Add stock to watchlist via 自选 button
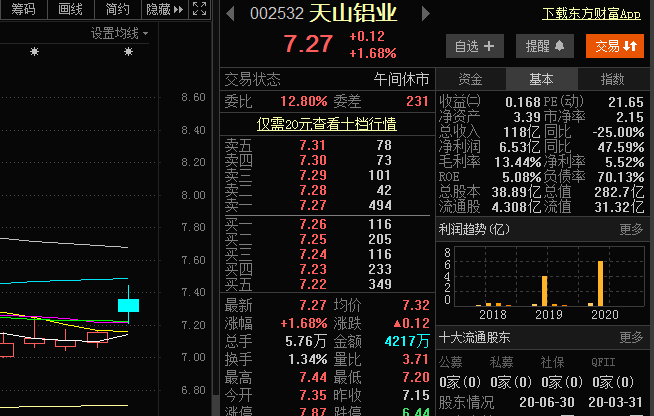This screenshot has width=654, height=416. tap(475, 46)
